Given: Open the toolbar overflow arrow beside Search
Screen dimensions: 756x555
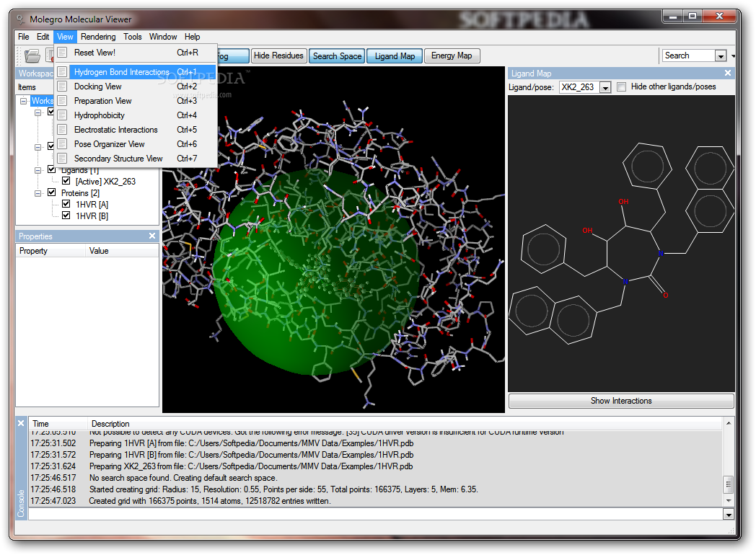Looking at the screenshot, I should tap(733, 56).
